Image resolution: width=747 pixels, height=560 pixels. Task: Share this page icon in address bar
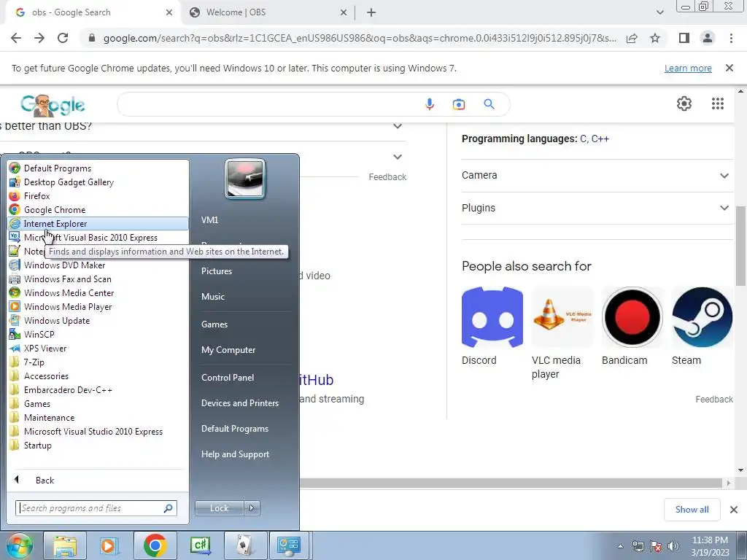pyautogui.click(x=632, y=38)
